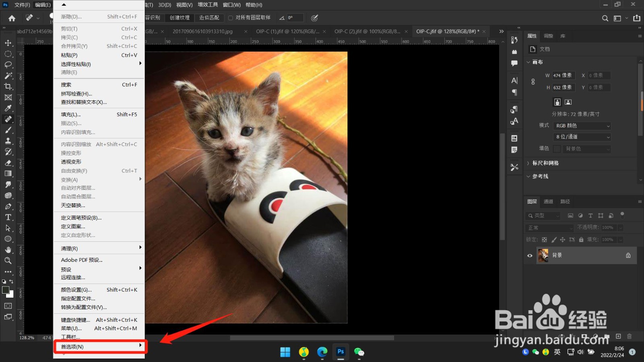Select the Hand tool

coord(8,250)
